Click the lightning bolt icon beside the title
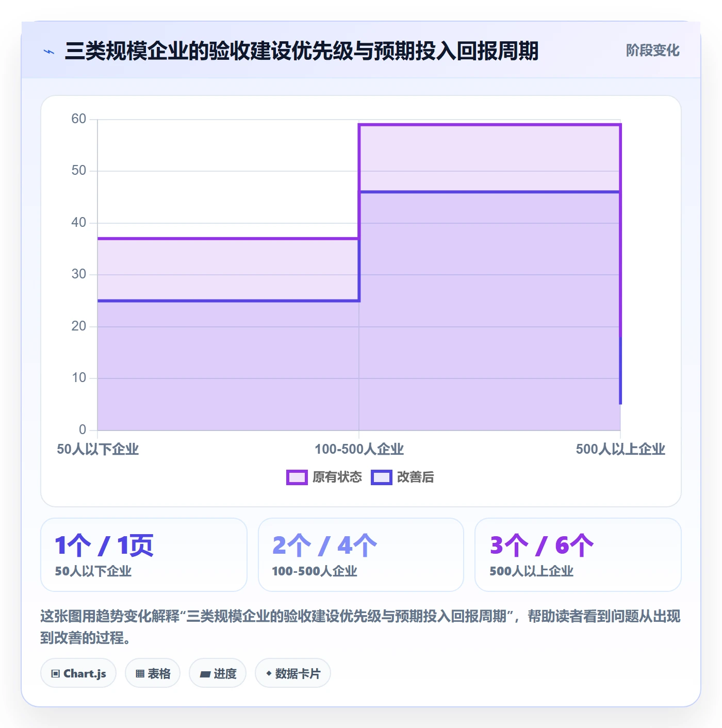 click(x=49, y=52)
